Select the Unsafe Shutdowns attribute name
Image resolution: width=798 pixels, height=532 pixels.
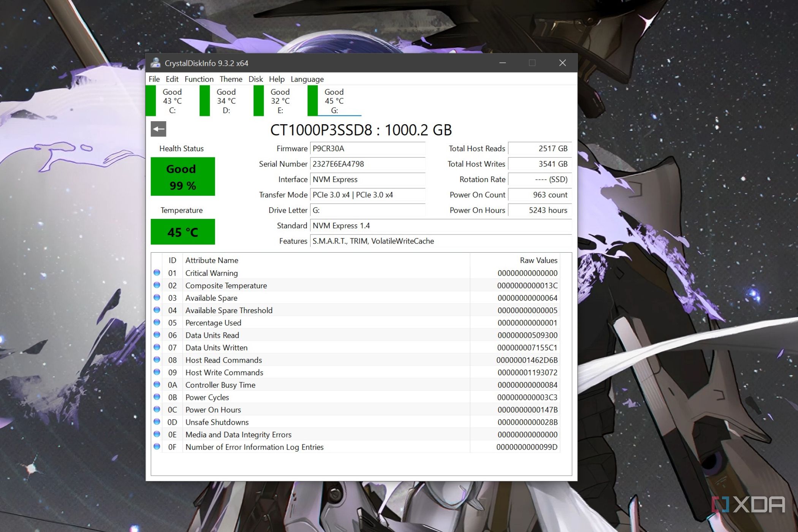[x=217, y=422]
